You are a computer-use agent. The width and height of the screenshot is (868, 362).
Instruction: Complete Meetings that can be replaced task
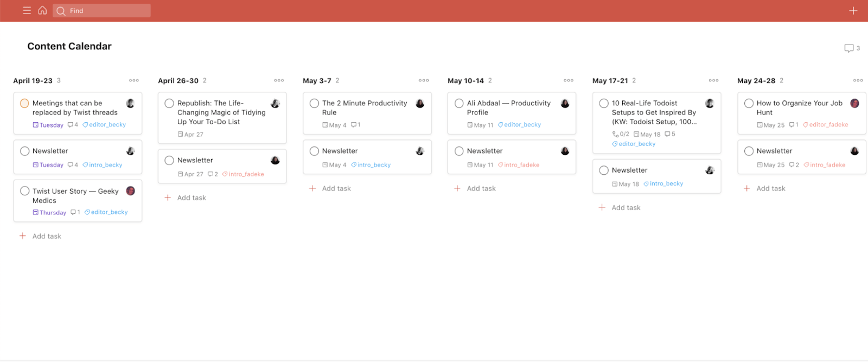(x=24, y=103)
